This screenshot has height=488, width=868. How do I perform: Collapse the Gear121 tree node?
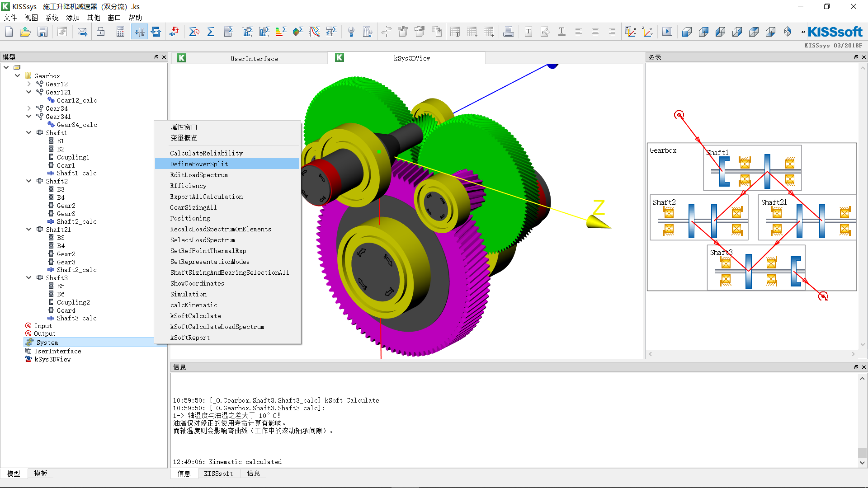(29, 92)
